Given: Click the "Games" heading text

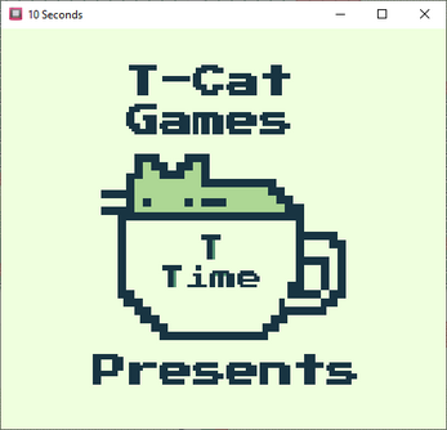Looking at the screenshot, I should pyautogui.click(x=208, y=119).
